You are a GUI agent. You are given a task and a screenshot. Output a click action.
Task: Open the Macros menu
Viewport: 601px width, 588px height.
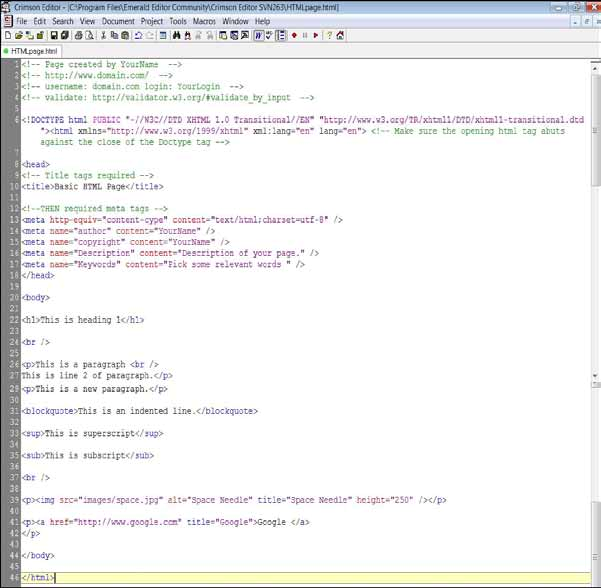point(206,21)
